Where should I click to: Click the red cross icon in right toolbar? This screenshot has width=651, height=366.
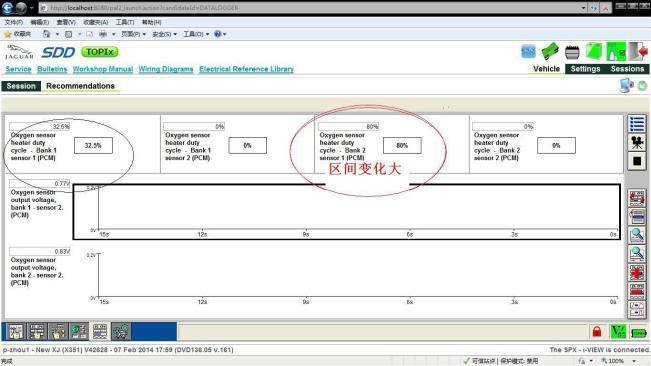tap(636, 272)
